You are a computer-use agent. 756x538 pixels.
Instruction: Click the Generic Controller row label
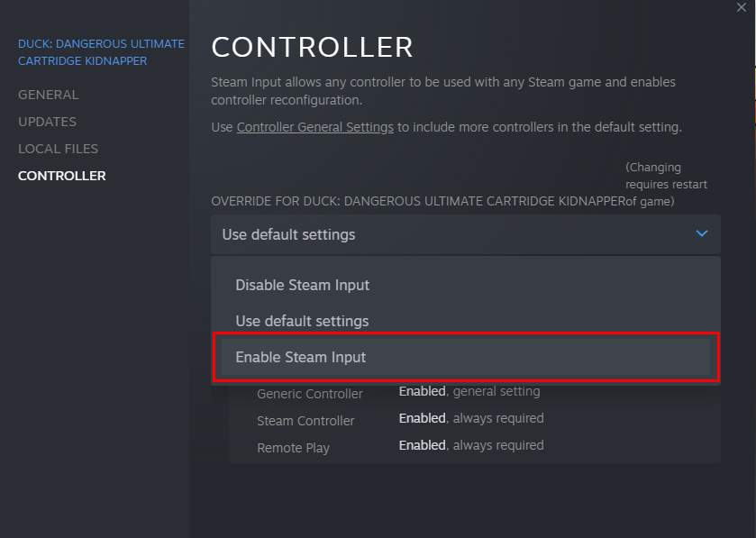click(x=310, y=394)
